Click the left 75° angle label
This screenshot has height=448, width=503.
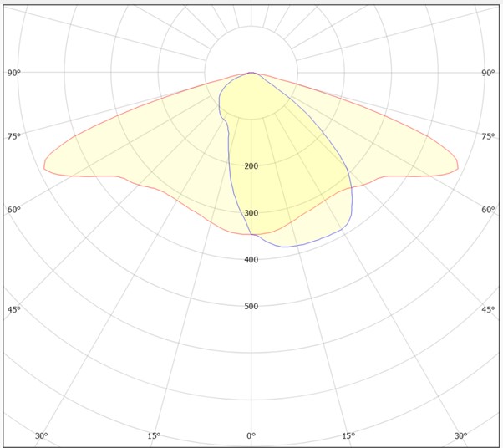click(x=14, y=136)
